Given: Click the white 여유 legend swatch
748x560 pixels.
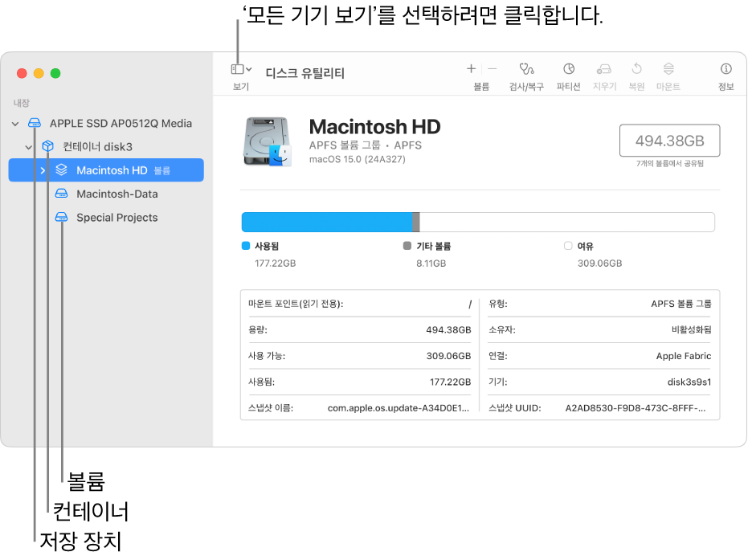Looking at the screenshot, I should pyautogui.click(x=568, y=246).
